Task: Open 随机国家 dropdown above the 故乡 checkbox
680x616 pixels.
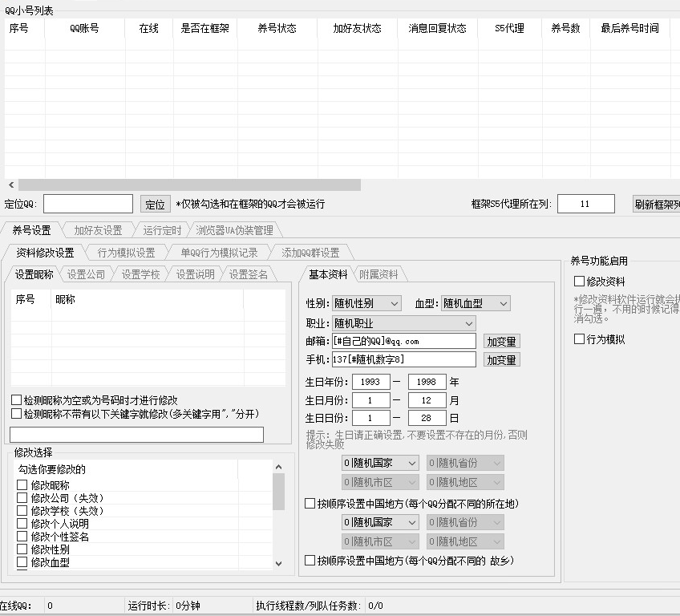Action: pyautogui.click(x=380, y=522)
